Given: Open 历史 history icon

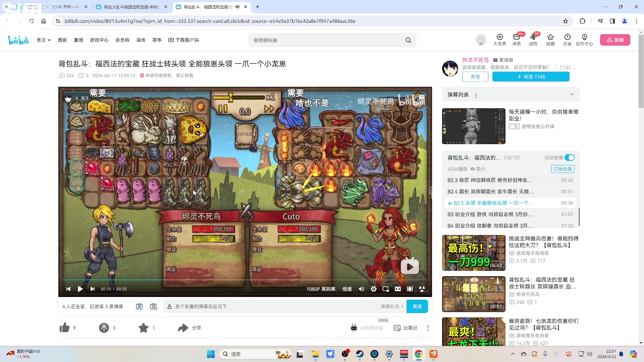Looking at the screenshot, I should pyautogui.click(x=567, y=40).
